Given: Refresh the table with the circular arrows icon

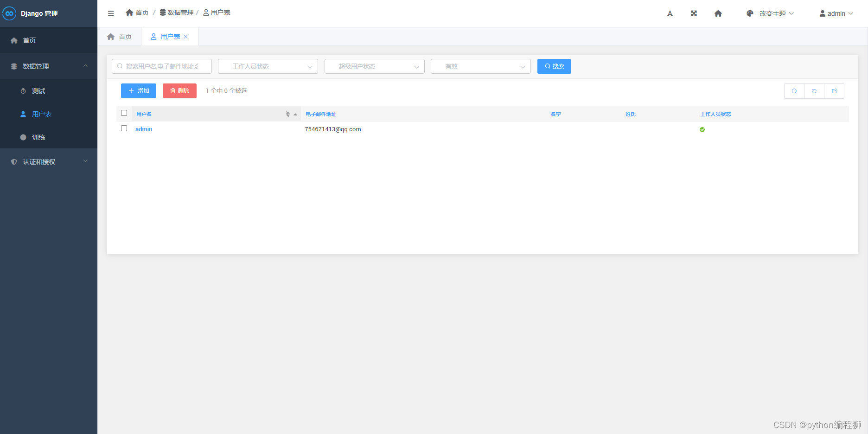Looking at the screenshot, I should tap(814, 91).
